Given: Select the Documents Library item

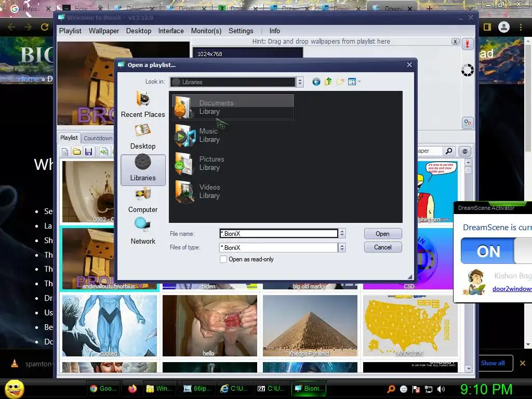Looking at the screenshot, I should (233, 107).
